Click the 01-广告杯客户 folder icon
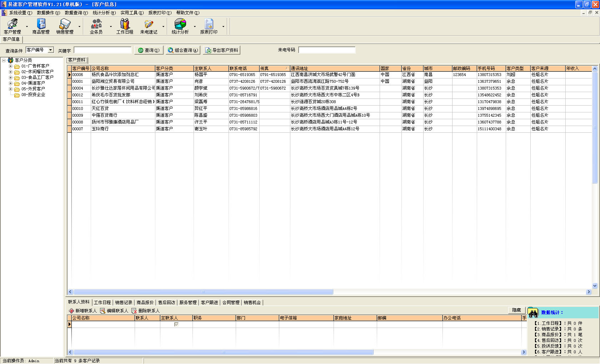Image resolution: width=600 pixels, height=364 pixels. pos(17,66)
